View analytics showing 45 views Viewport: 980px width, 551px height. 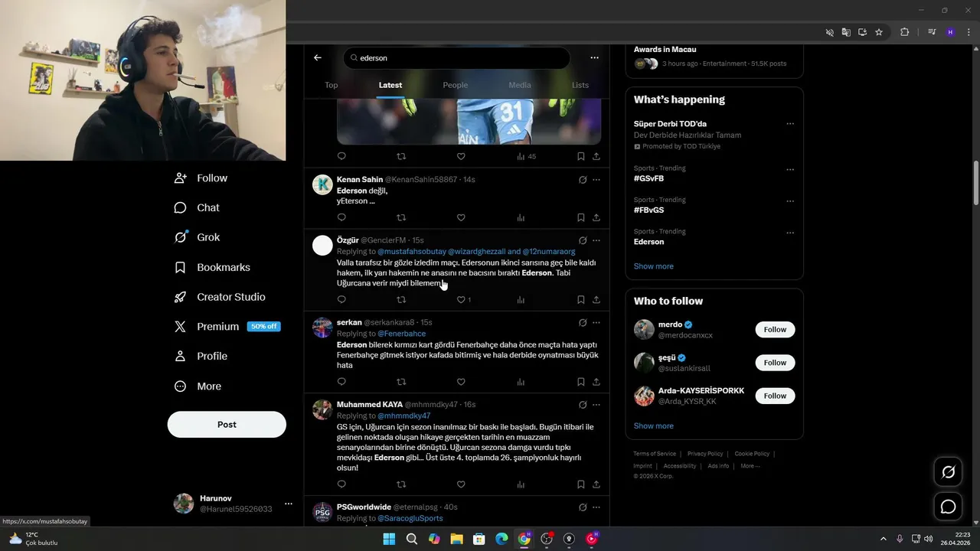pyautogui.click(x=526, y=156)
